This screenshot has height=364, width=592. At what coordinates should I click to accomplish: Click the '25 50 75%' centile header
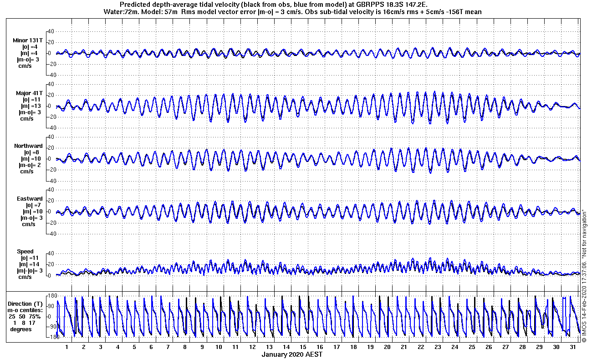(26, 316)
